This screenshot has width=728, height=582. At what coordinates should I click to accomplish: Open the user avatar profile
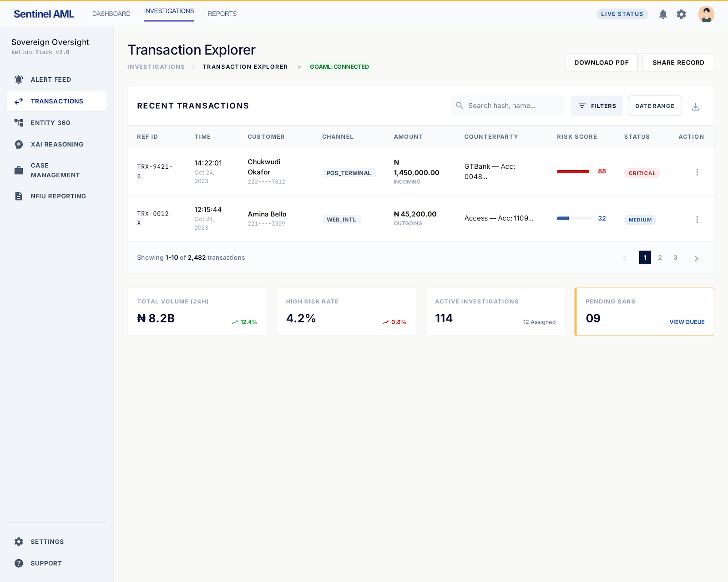[x=706, y=14]
